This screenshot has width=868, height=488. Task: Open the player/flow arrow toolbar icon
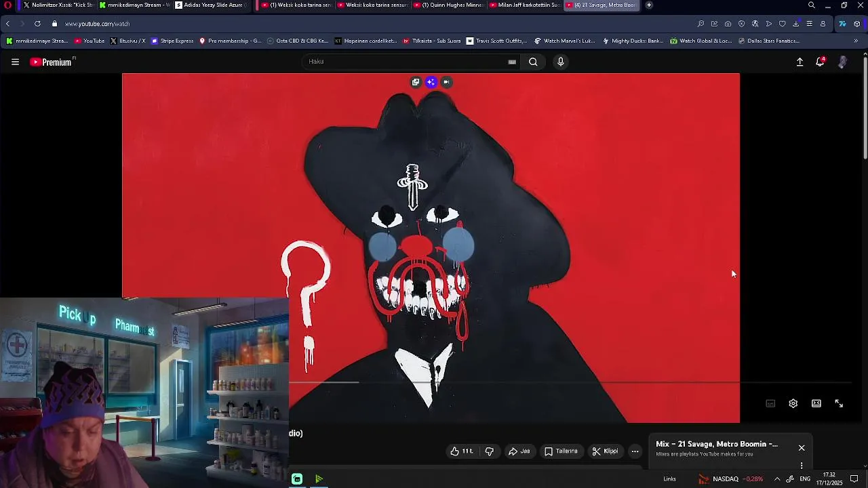(768, 24)
